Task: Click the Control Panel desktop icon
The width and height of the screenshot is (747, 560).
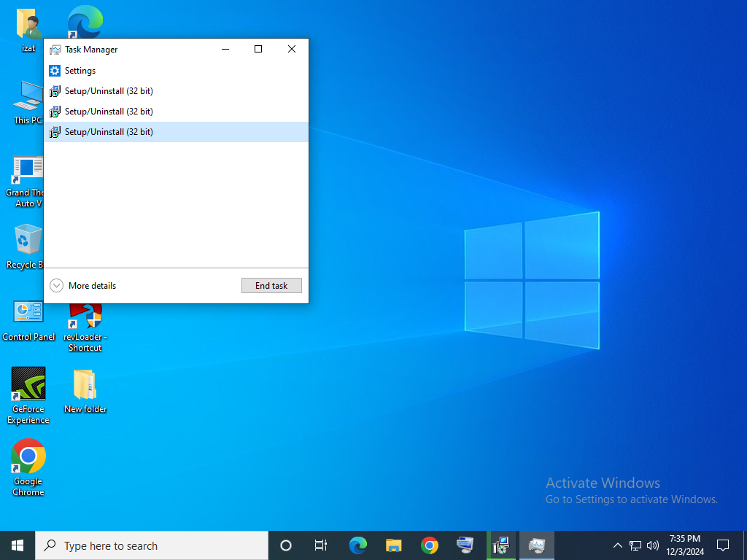Action: click(x=28, y=313)
